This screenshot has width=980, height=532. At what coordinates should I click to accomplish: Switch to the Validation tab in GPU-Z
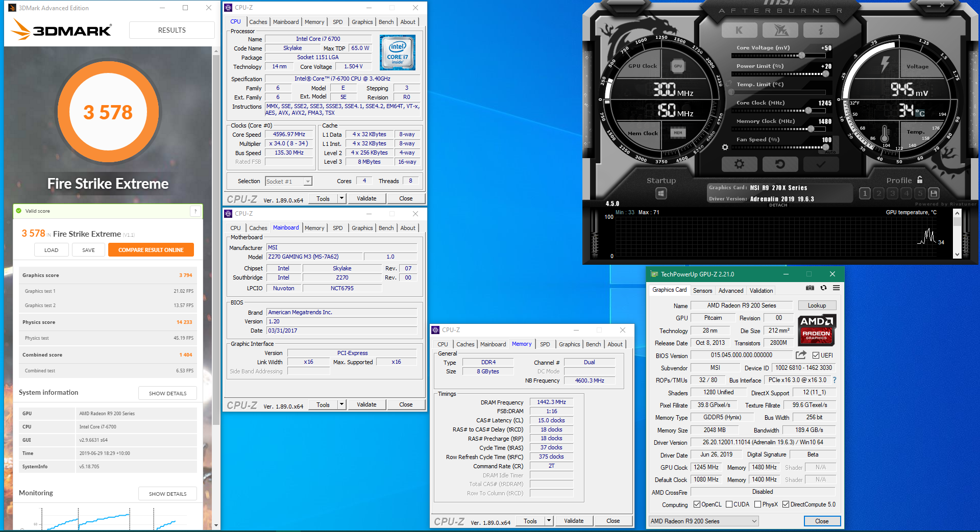(x=761, y=291)
